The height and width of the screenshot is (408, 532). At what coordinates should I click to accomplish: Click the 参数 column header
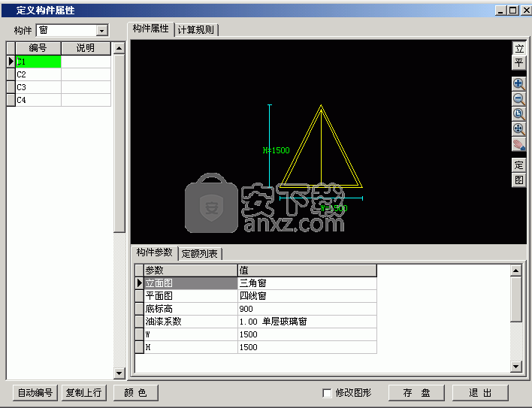pos(191,270)
